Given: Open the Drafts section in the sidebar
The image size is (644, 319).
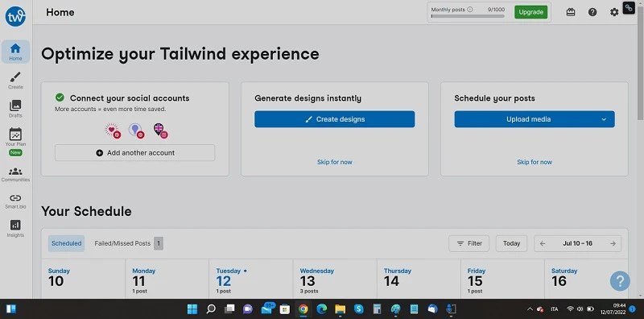Looking at the screenshot, I should tap(15, 109).
